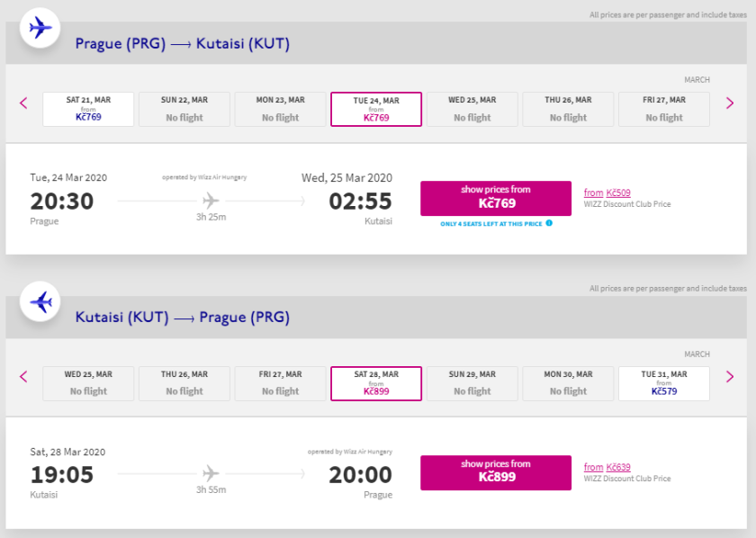Show prices from Kč899 for return flight
Viewport: 756px width, 538px height.
pos(495,471)
